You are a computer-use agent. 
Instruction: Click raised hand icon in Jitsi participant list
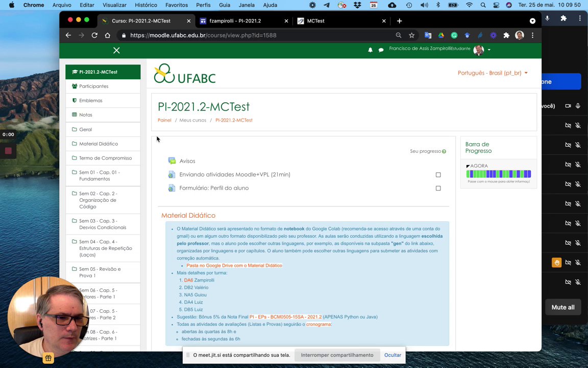tap(556, 263)
